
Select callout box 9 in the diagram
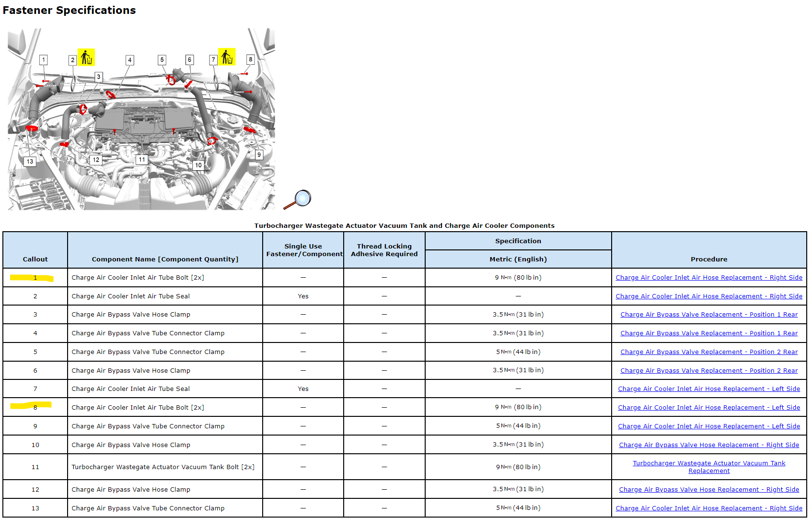[x=259, y=155]
